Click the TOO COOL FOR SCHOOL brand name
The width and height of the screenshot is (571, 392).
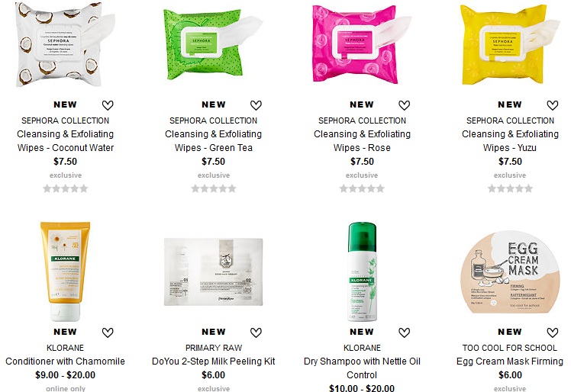510,348
